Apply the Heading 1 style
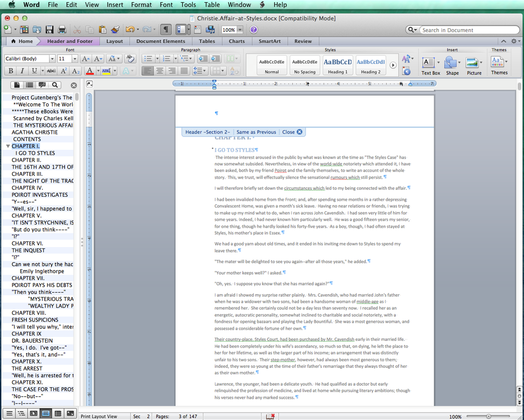The image size is (524, 420). coord(337,65)
